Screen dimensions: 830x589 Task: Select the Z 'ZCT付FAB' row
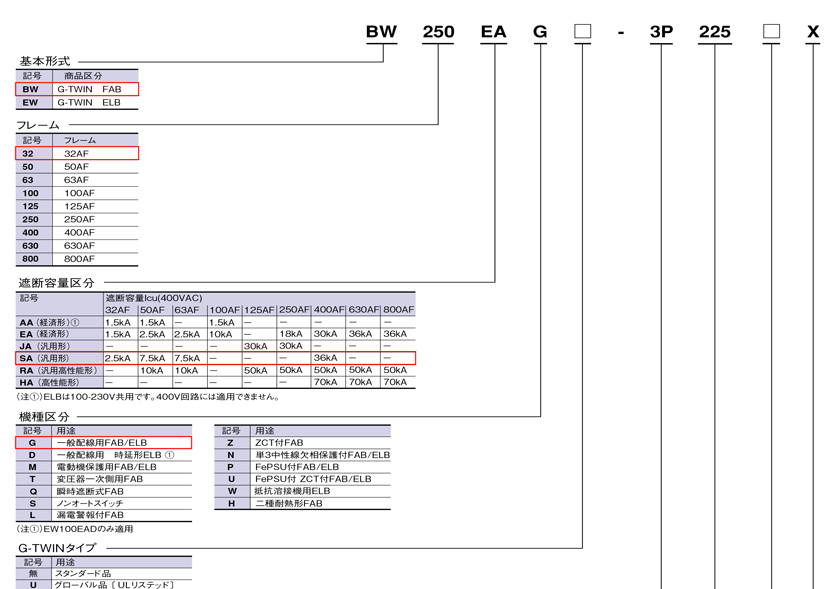[x=302, y=442]
